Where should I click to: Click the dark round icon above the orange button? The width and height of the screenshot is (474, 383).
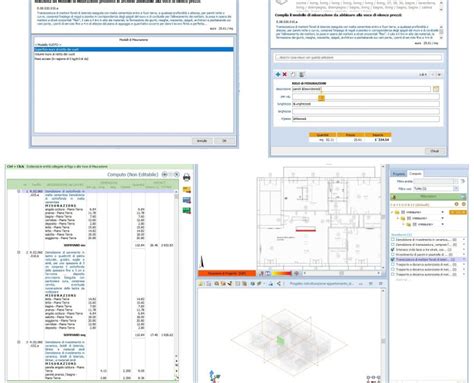[457, 204]
